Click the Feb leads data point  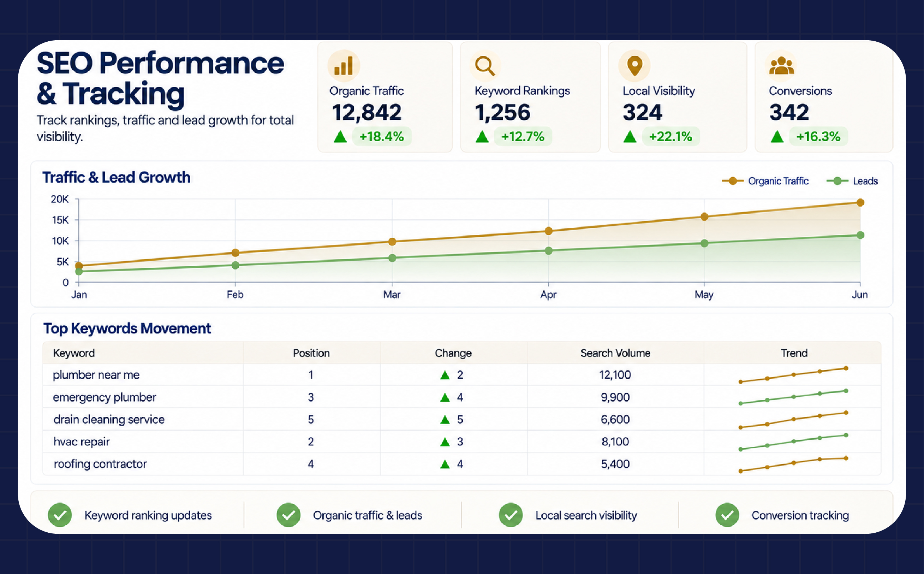coord(235,265)
